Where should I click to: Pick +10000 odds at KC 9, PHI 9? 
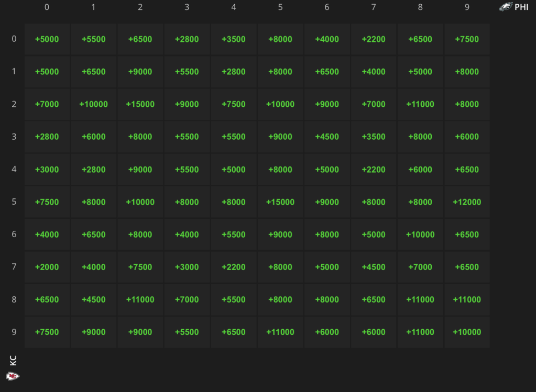pyautogui.click(x=467, y=332)
